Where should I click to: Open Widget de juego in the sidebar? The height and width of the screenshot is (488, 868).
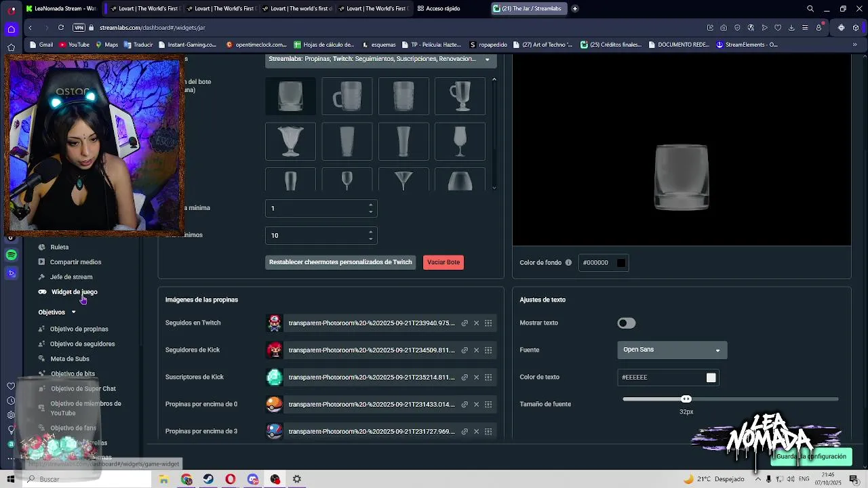(x=75, y=292)
